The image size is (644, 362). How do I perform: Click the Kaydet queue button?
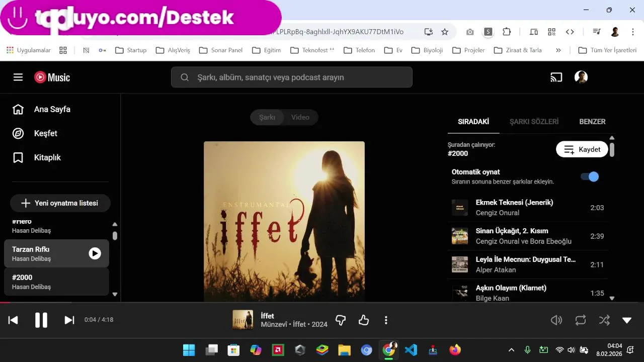[x=582, y=149]
